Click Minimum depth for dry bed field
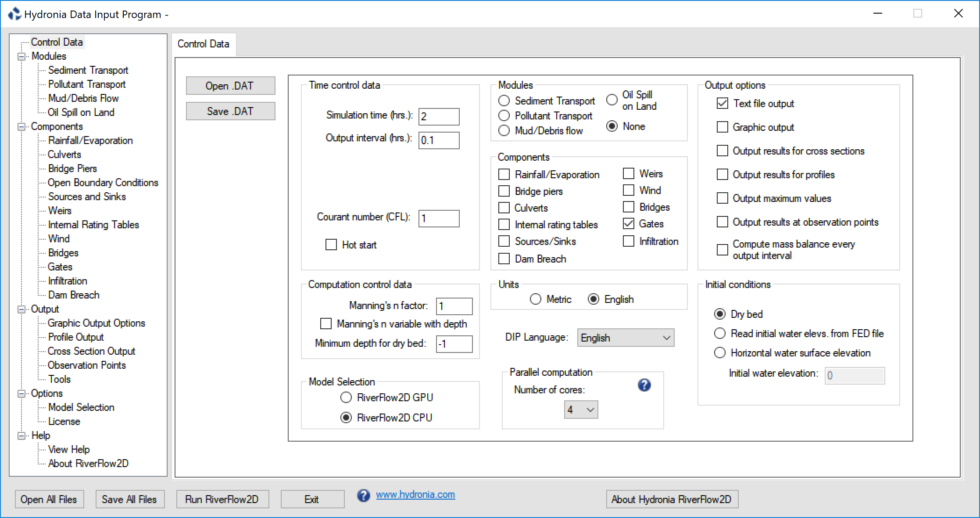Screen dimensions: 980x518 [454, 344]
